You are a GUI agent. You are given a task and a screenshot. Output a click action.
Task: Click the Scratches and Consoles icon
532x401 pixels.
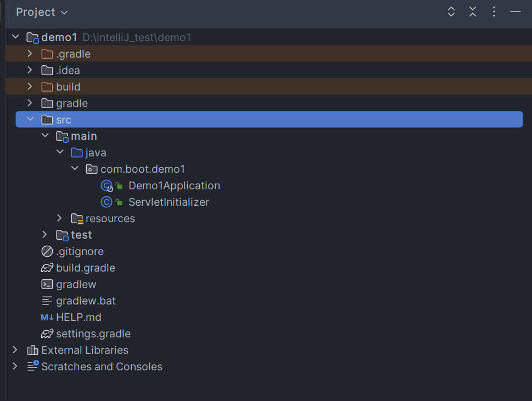[33, 366]
